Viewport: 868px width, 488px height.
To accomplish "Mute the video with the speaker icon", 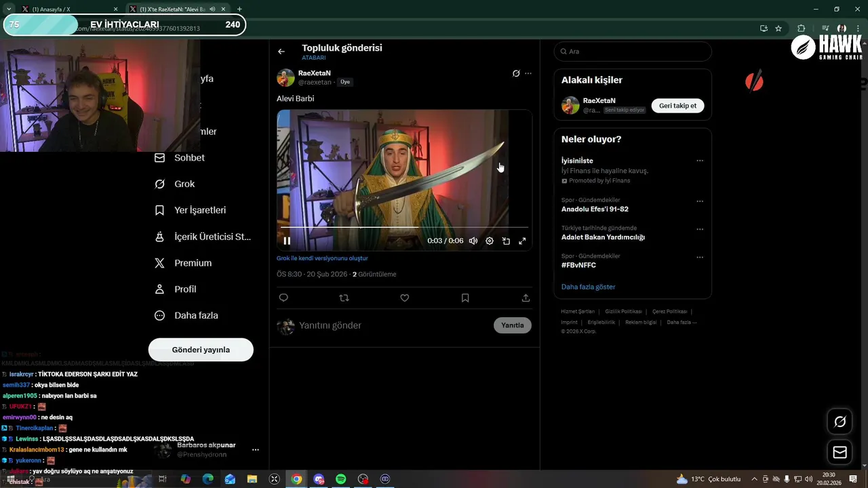I will coord(473,241).
